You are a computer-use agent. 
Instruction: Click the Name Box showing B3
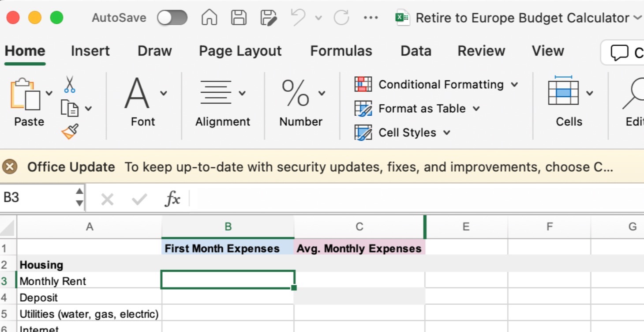[37, 197]
